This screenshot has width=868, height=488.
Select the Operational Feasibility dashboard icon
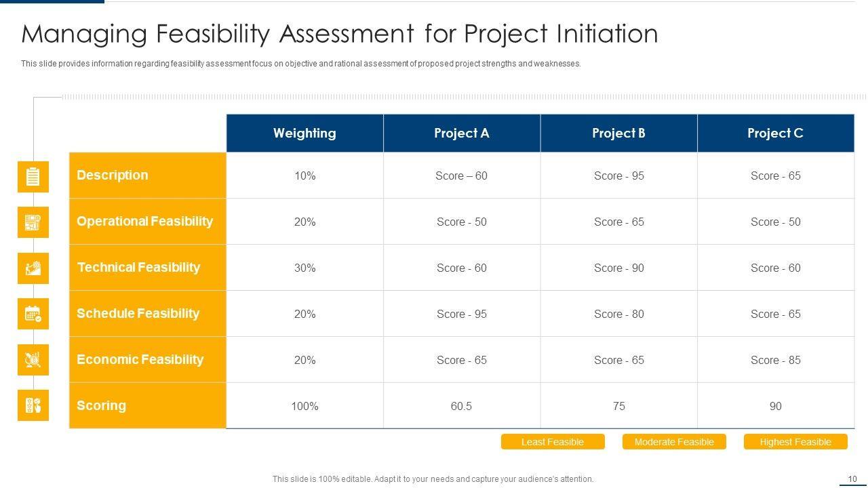click(x=33, y=222)
